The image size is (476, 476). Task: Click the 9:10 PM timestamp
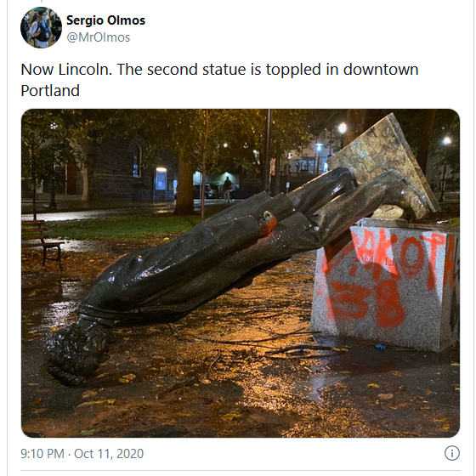(x=42, y=454)
